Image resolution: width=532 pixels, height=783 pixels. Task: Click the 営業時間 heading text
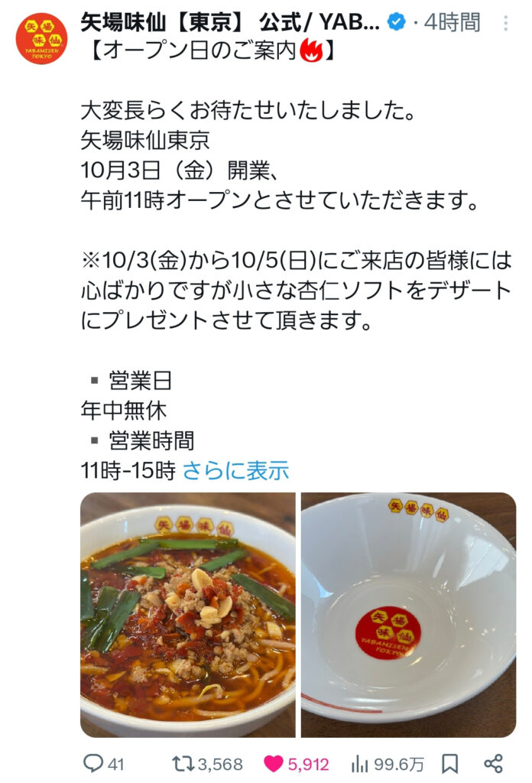pyautogui.click(x=151, y=440)
